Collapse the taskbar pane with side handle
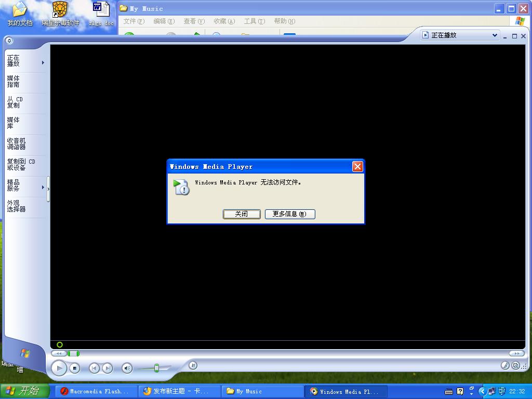Screen dimensions: 532x399 click(x=48, y=189)
